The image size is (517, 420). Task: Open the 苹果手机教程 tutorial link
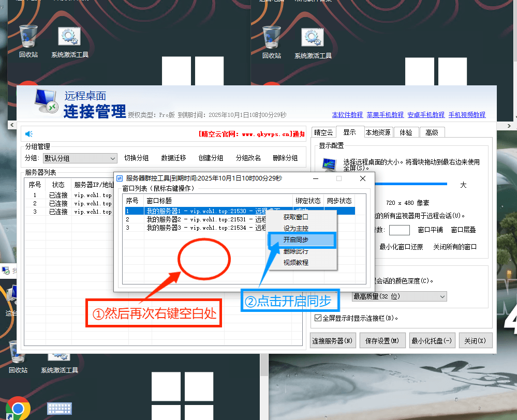coord(385,115)
